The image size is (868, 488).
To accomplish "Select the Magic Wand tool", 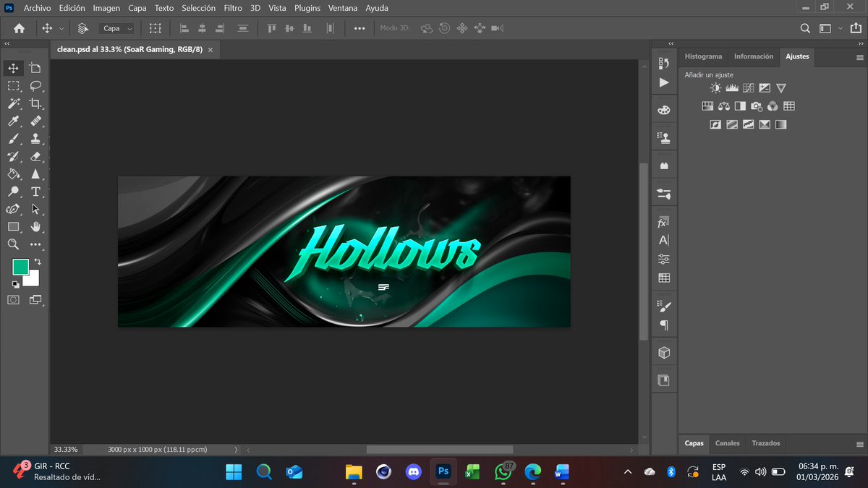I will (x=13, y=103).
